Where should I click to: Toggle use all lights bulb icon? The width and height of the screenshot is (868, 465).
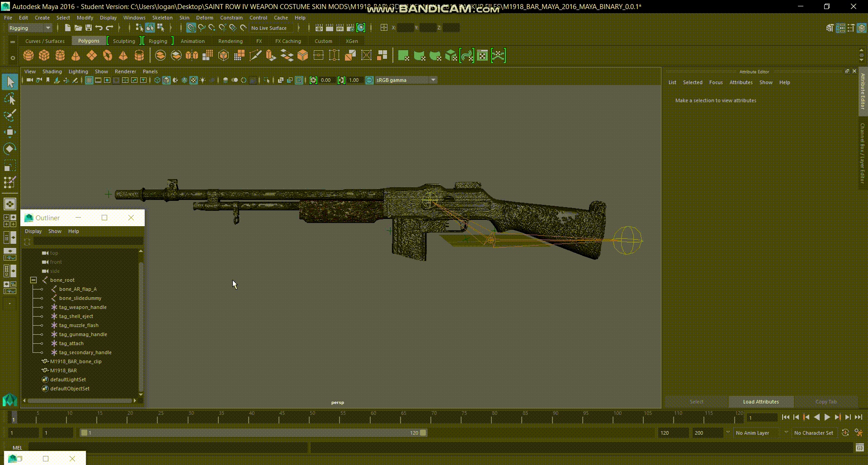pyautogui.click(x=203, y=80)
